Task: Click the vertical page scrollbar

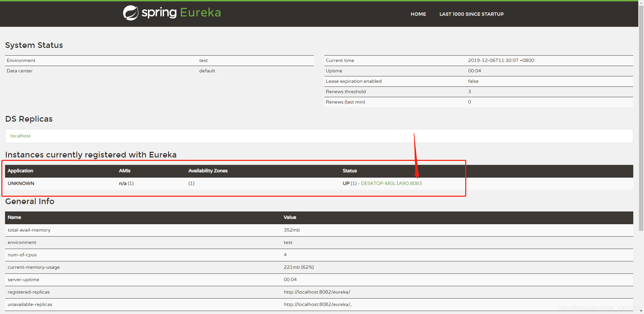Action: 641,118
